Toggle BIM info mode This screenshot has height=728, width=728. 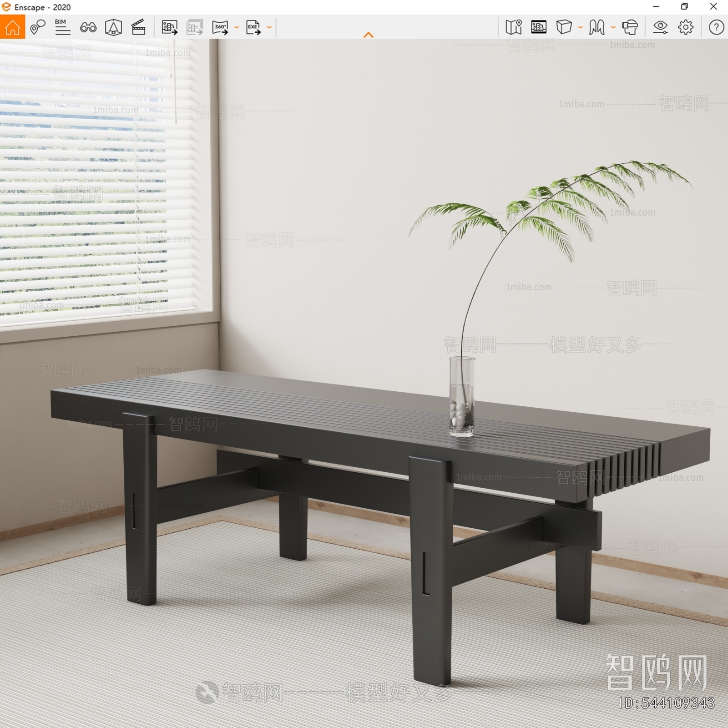point(62,27)
